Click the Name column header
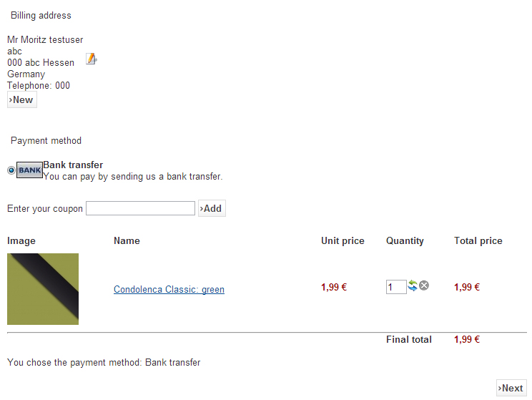532x400 pixels. point(127,240)
